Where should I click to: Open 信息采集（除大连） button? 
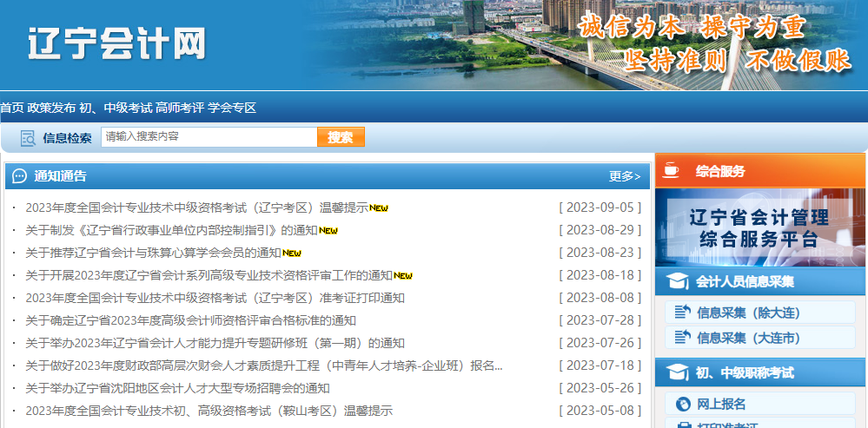pyautogui.click(x=760, y=313)
